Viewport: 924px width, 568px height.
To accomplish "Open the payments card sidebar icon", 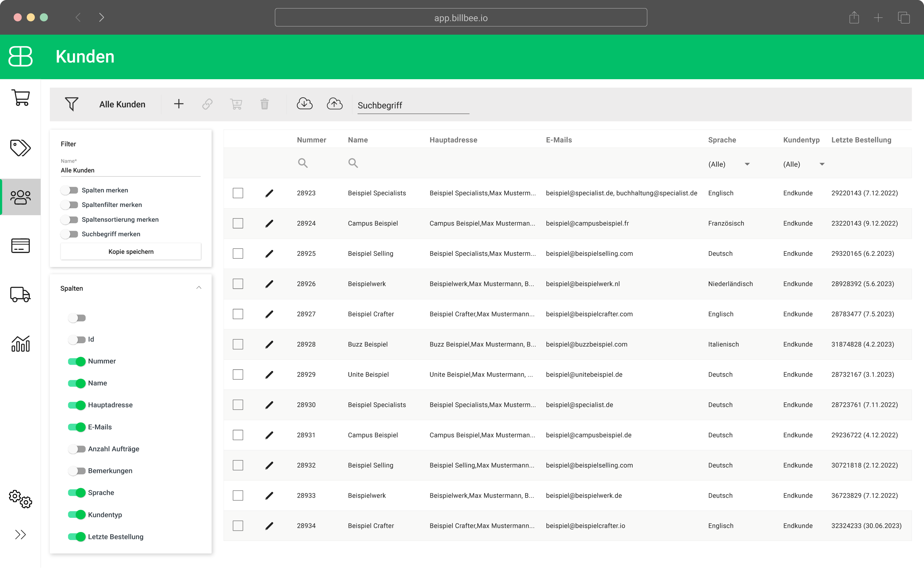I will pos(20,246).
